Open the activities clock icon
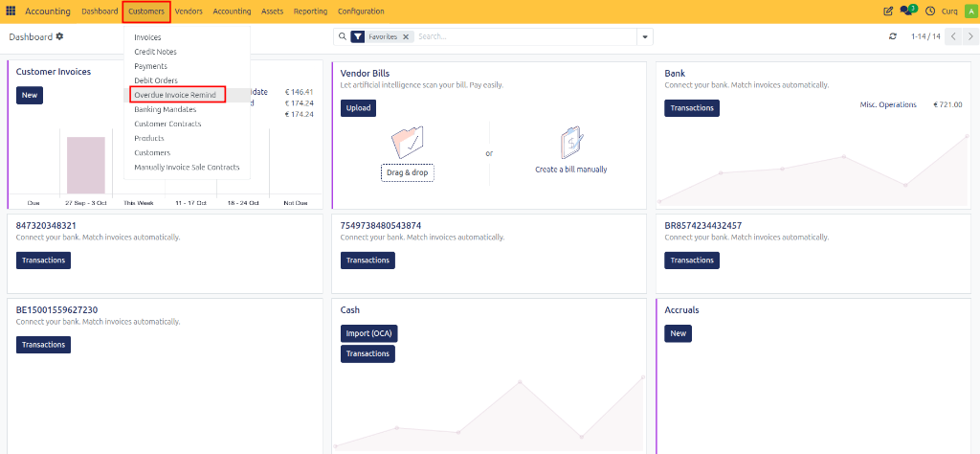The height and width of the screenshot is (454, 980). coord(930,11)
